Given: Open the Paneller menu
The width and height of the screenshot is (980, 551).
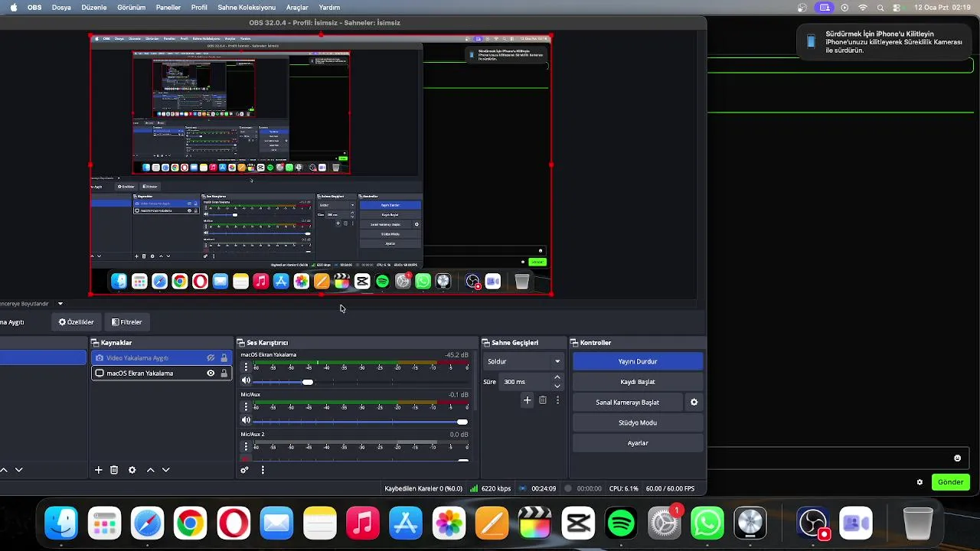Looking at the screenshot, I should pos(168,8).
